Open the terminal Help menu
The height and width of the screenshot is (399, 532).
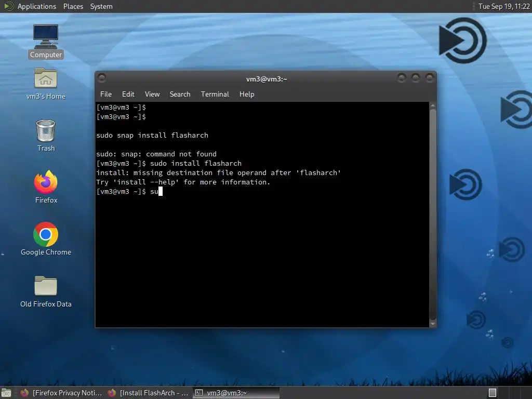(x=247, y=95)
